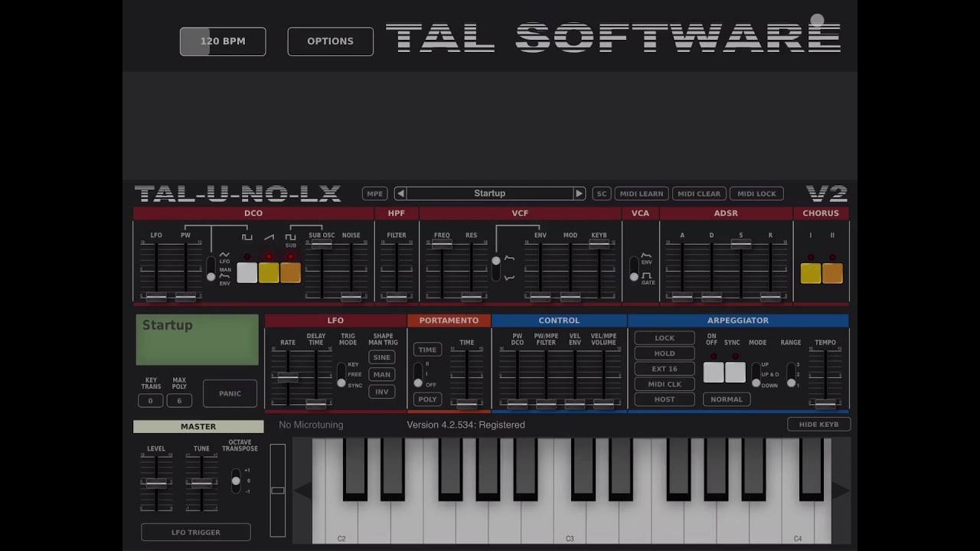Click the DCO LFO slider handle

click(156, 297)
